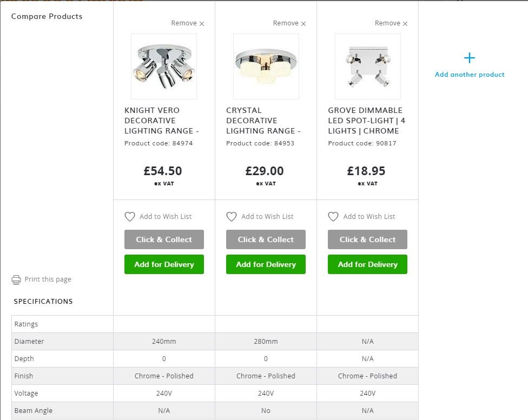Screen dimensions: 528x420
Task: View the Grove Dimmable spot-light image
Action: tap(367, 66)
